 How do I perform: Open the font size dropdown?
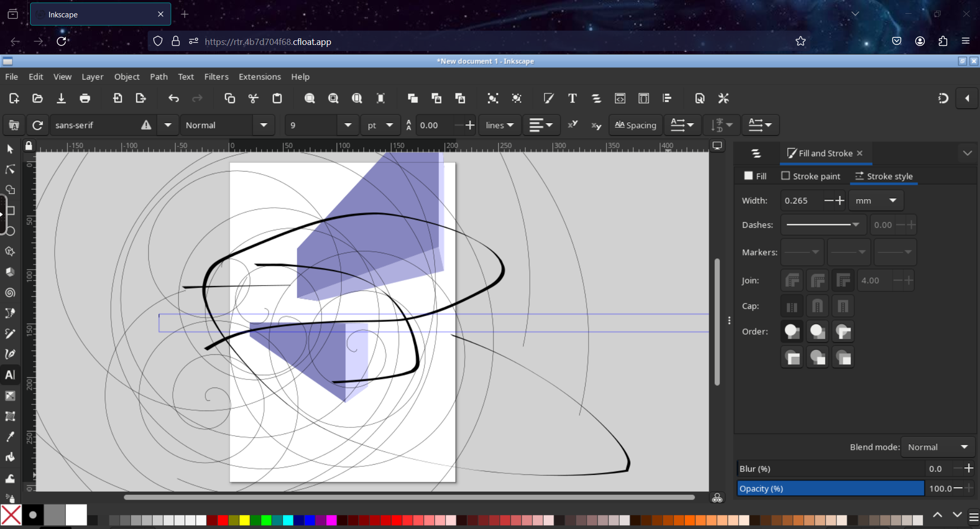[348, 125]
